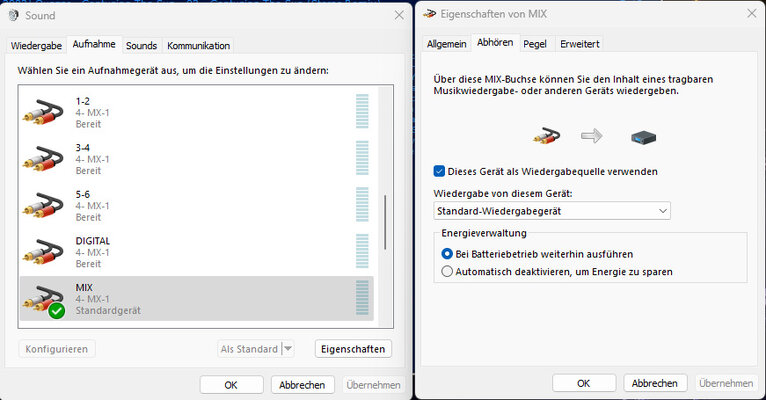The height and width of the screenshot is (400, 766).
Task: Click Abbrechen in the Sound window
Action: (x=302, y=385)
